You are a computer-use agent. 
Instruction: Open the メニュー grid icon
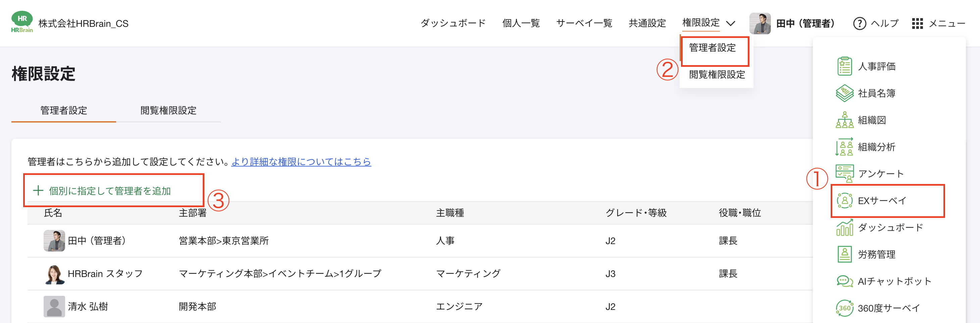918,23
